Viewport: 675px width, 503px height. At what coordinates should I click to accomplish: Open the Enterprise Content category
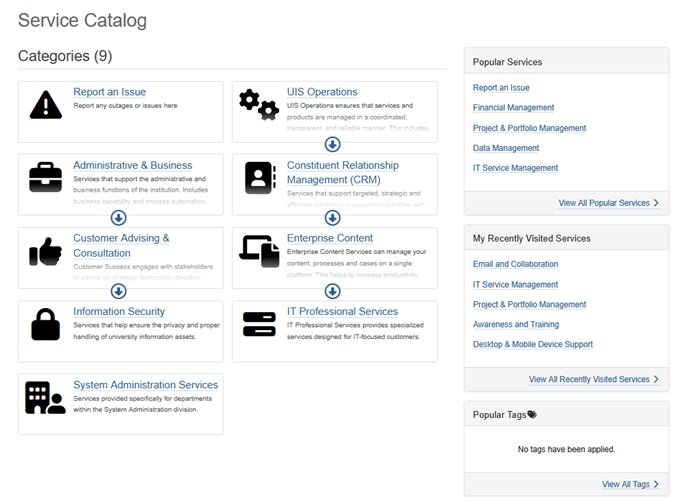point(330,238)
